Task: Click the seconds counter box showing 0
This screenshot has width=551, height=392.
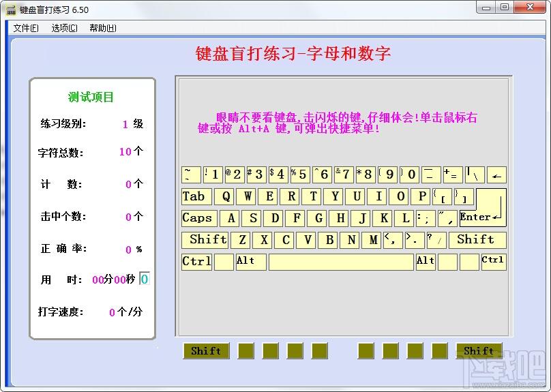Action: 145,279
